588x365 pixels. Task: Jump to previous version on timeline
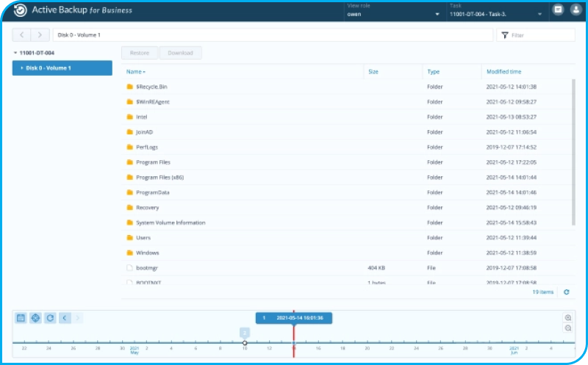tap(65, 318)
